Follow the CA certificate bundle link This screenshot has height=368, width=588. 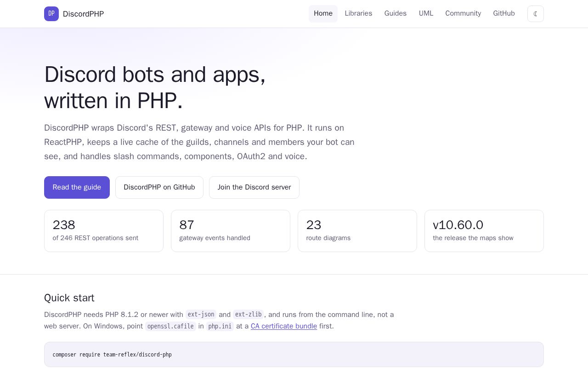click(284, 326)
